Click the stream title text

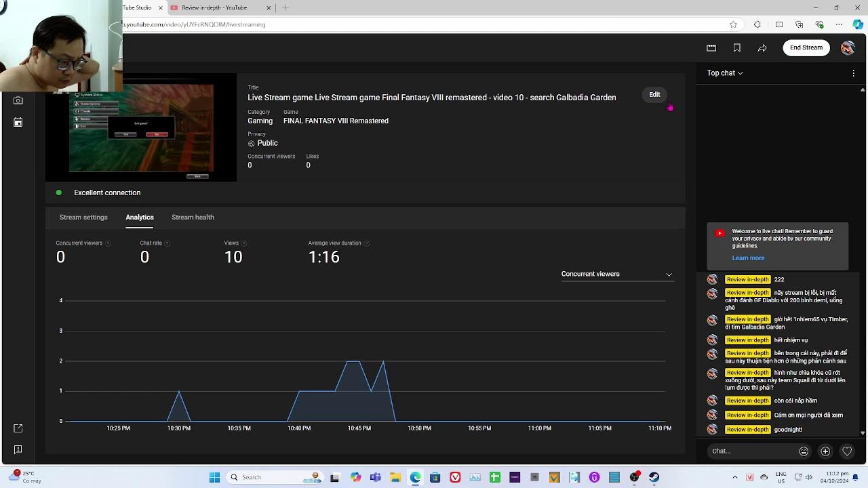[431, 98]
